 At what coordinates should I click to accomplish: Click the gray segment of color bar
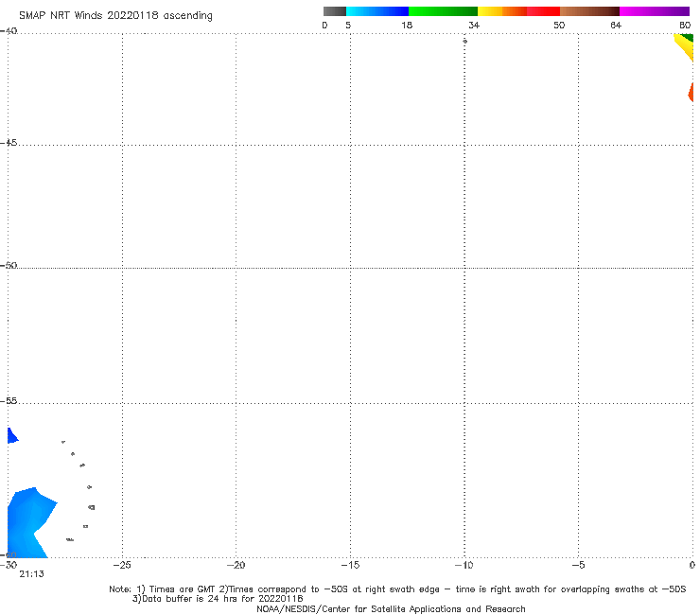point(335,11)
